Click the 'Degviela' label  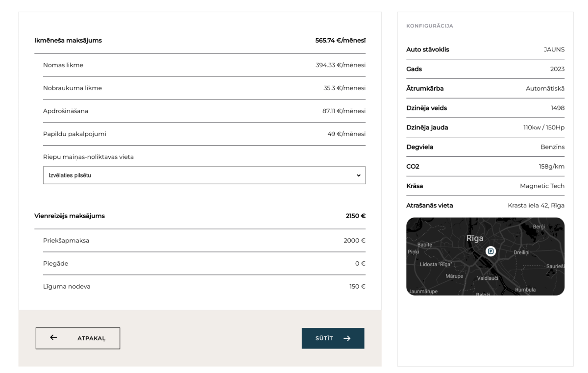pos(420,147)
